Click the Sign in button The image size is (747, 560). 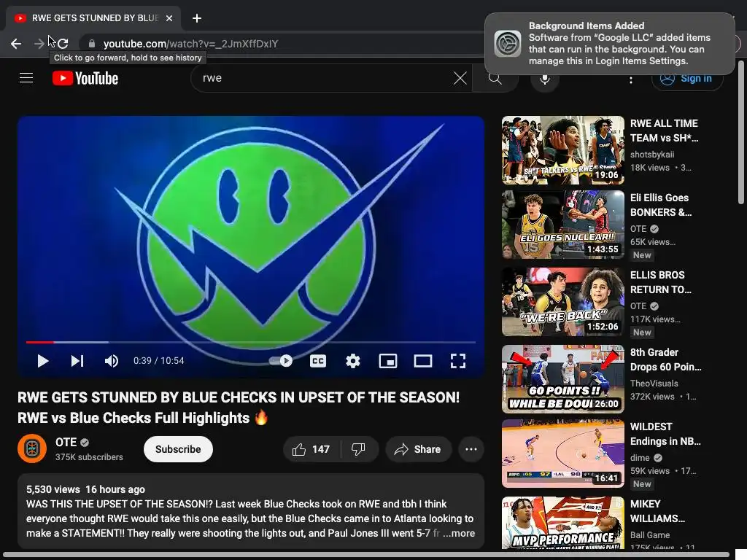pos(687,78)
